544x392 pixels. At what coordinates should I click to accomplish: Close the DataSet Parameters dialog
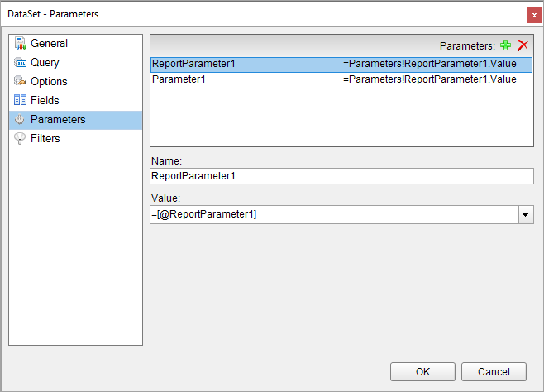[534, 15]
